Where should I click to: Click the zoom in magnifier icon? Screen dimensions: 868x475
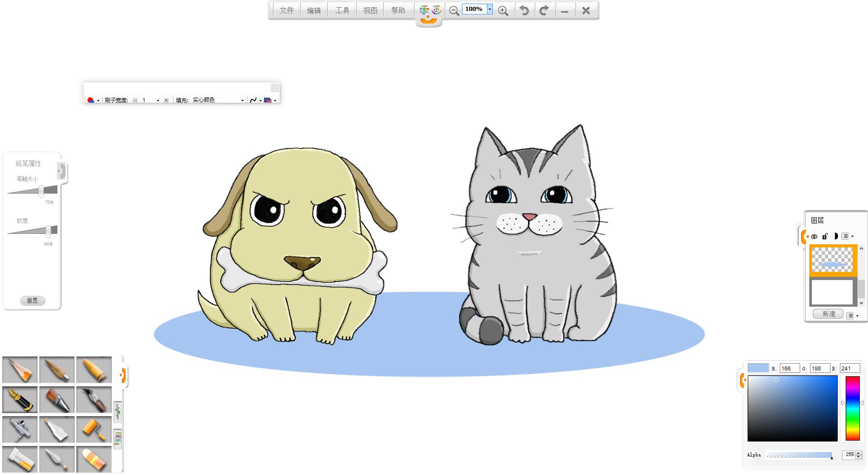click(x=503, y=11)
